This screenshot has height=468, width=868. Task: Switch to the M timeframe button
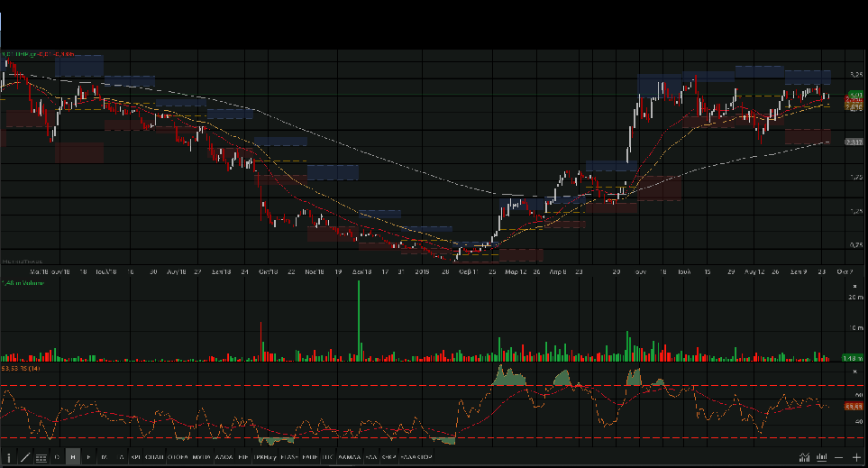pyautogui.click(x=105, y=457)
